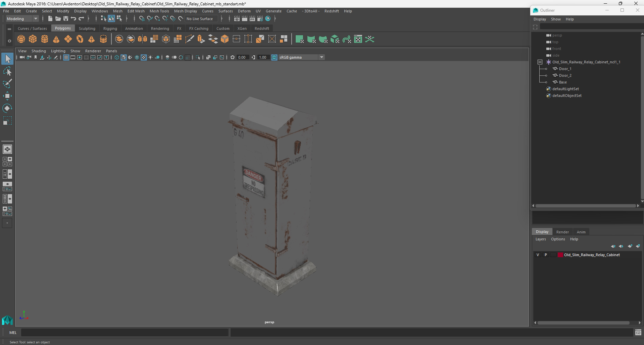The width and height of the screenshot is (644, 345).
Task: Activate the Rotate tool
Action: [7, 108]
